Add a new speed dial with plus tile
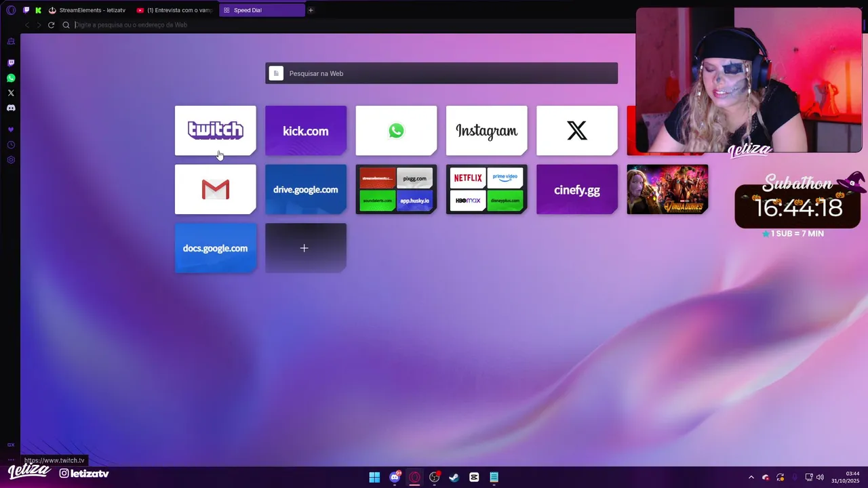 point(306,248)
